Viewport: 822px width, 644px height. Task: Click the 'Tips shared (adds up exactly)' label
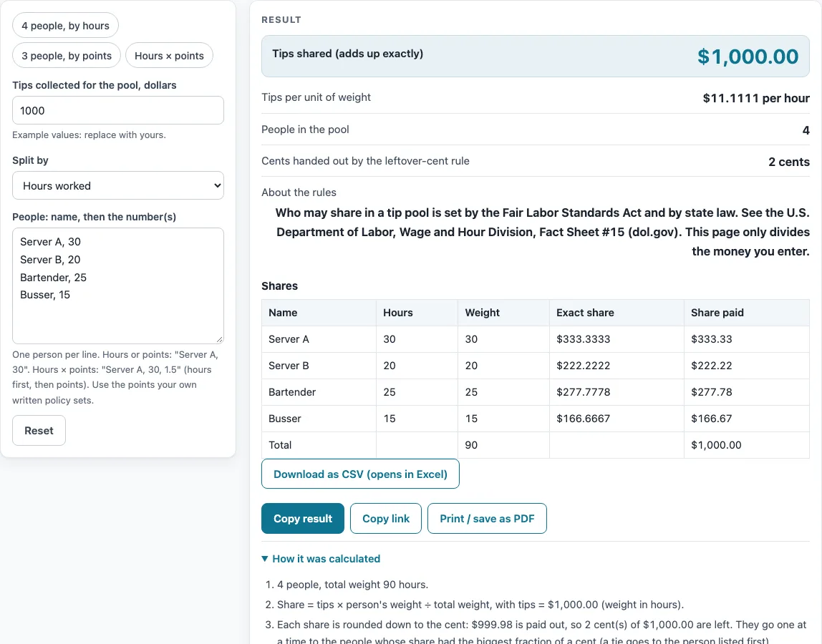pos(347,54)
